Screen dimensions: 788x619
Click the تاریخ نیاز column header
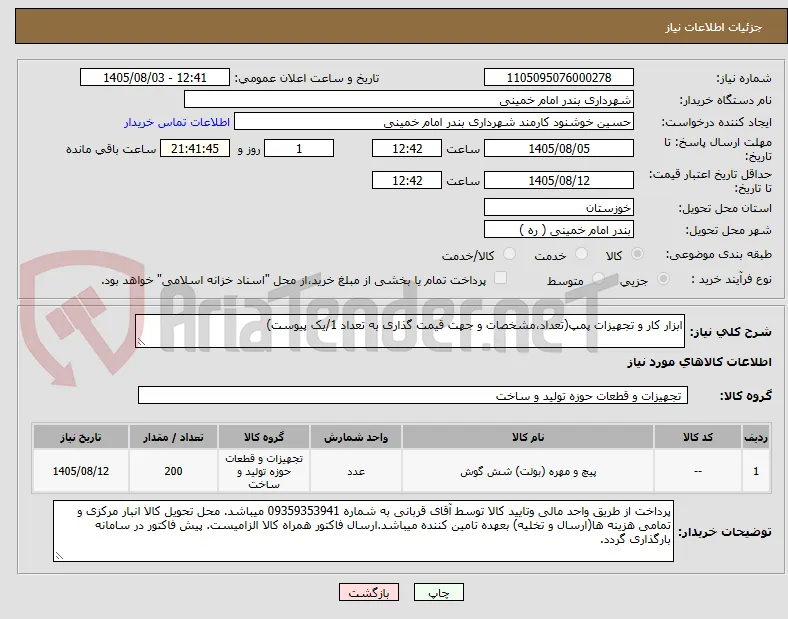coord(81,437)
